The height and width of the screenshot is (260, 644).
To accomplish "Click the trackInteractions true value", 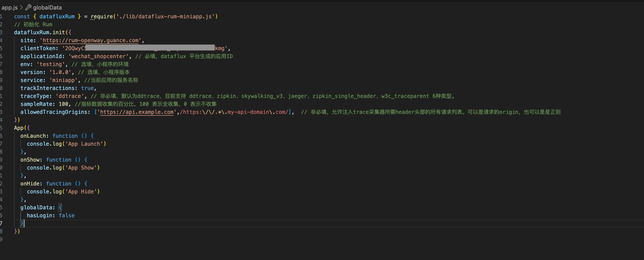I will pyautogui.click(x=87, y=88).
